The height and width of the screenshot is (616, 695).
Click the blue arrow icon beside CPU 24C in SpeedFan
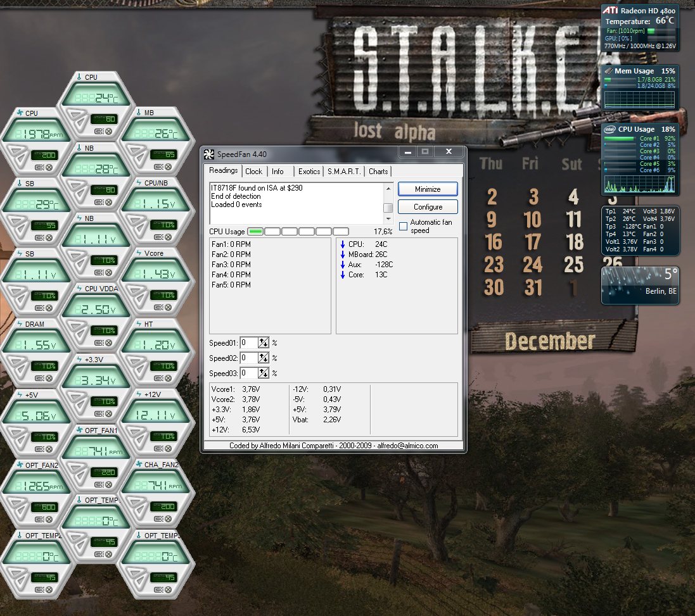[343, 244]
